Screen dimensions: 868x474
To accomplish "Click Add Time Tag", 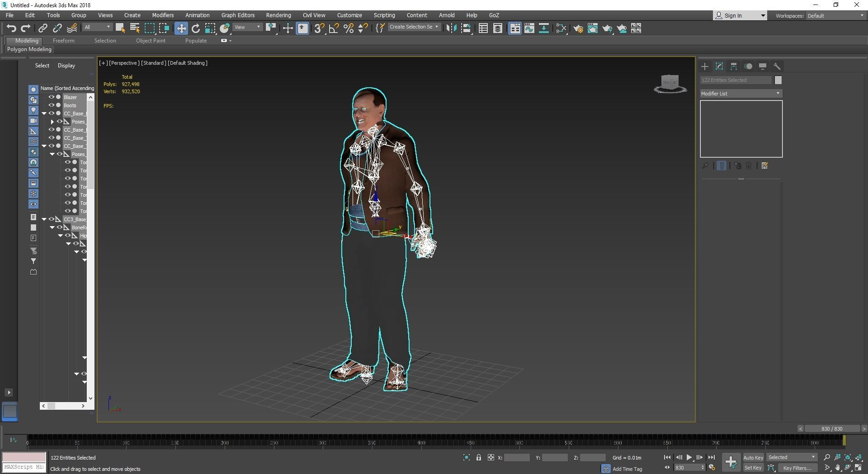I will [627, 469].
